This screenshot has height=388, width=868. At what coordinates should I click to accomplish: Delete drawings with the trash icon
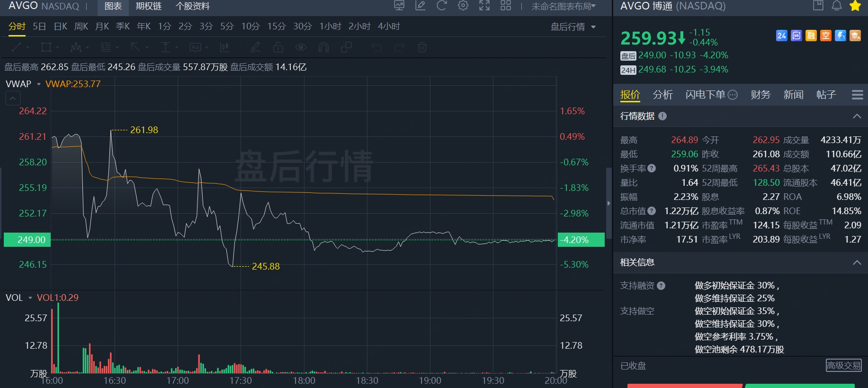point(422,47)
